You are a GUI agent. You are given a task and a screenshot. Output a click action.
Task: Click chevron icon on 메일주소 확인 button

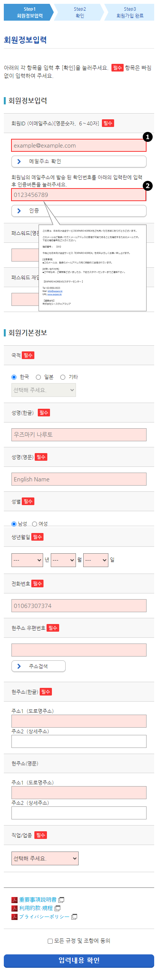[19, 162]
